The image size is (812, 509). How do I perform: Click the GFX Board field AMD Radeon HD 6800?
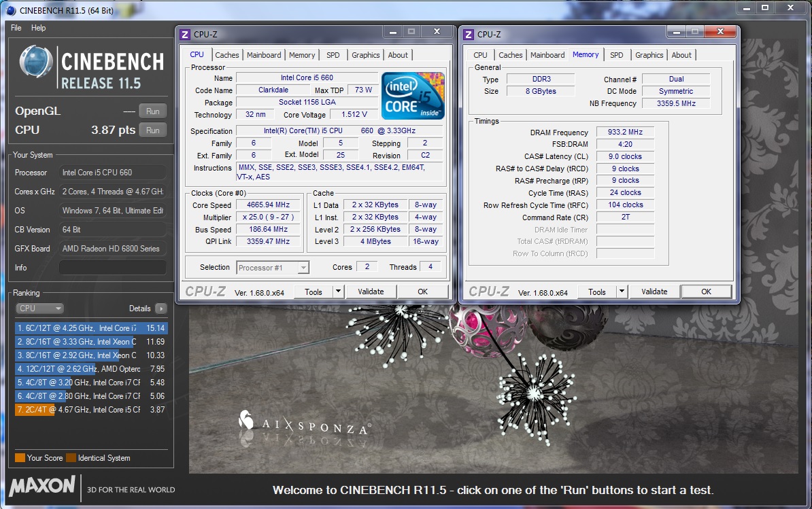112,248
